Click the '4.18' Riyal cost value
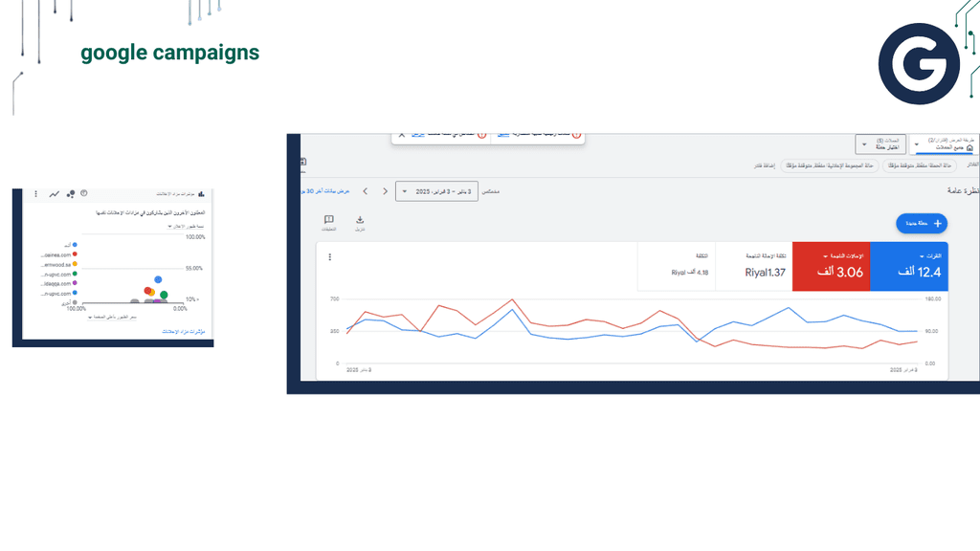This screenshot has height=551, width=980. (690, 273)
